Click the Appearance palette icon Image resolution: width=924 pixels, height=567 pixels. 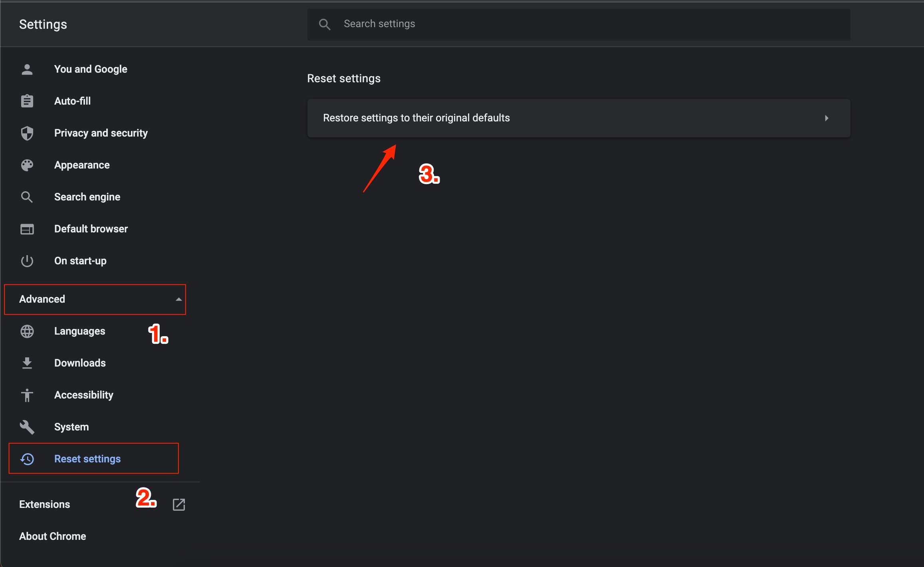point(27,165)
